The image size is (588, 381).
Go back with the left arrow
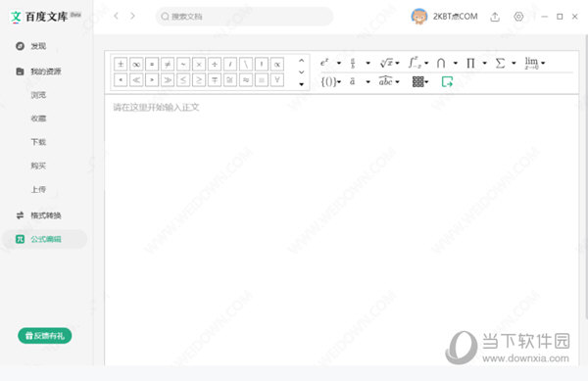tap(117, 16)
